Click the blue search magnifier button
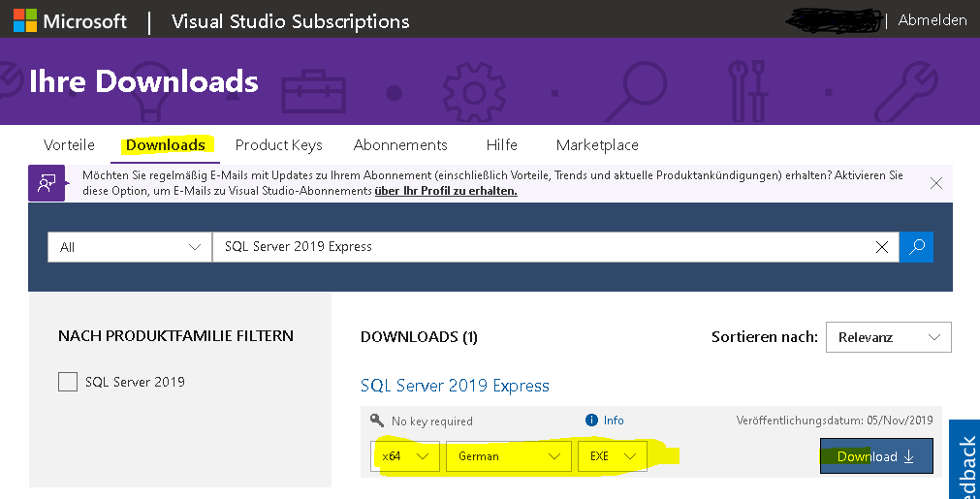980x499 pixels. click(x=916, y=247)
